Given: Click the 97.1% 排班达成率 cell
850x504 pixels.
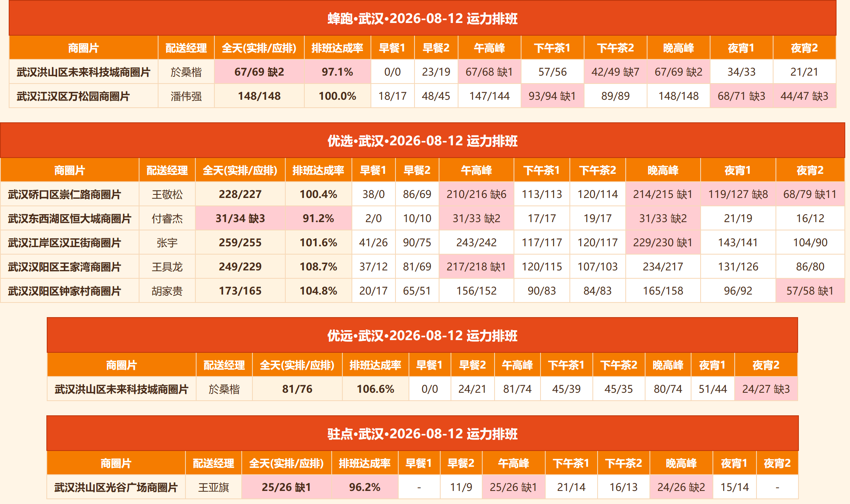Looking at the screenshot, I should tap(338, 72).
